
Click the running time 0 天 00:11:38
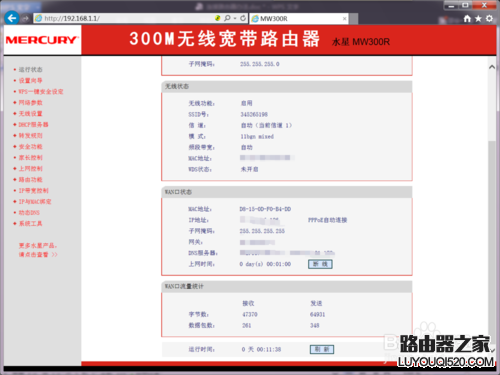261,349
